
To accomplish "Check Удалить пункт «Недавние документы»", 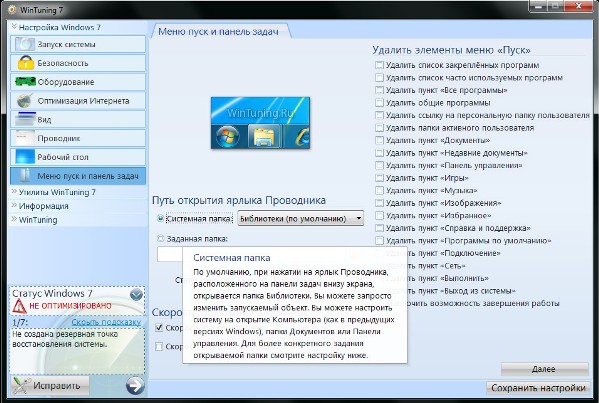I will click(379, 153).
